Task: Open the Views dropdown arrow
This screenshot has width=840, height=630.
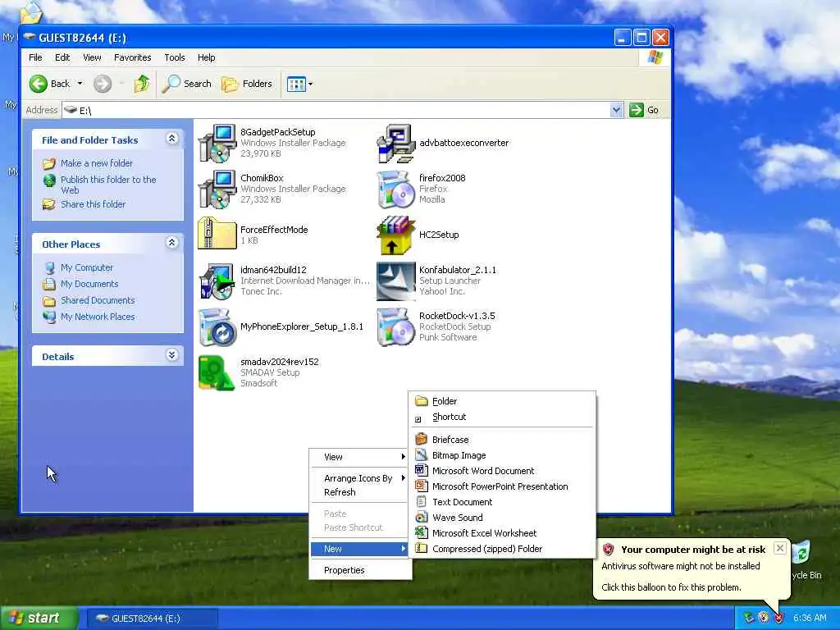Action: [310, 84]
